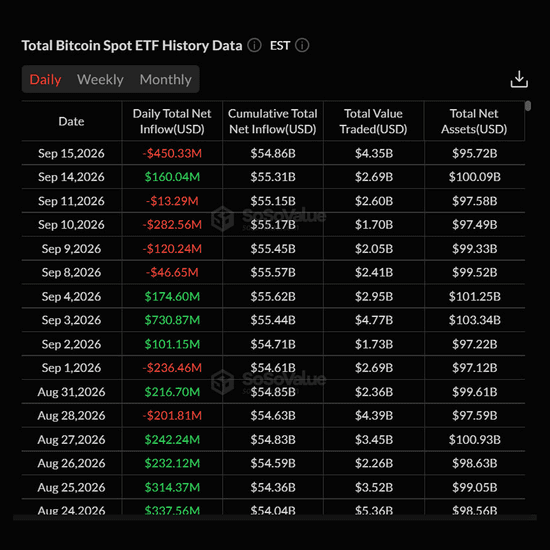
Task: Select the -$201.81M inflow value
Action: click(x=172, y=415)
